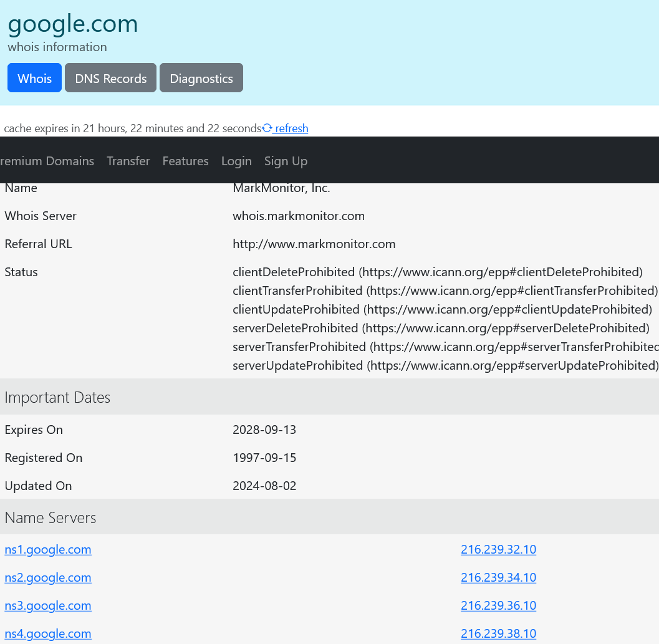
Task: Click the 'Updated On' label
Action: click(38, 486)
